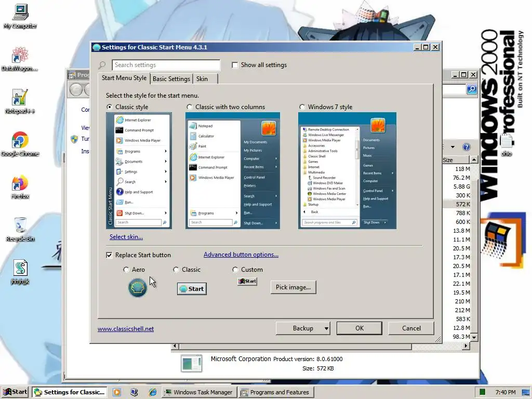Viewport: 532px width, 399px height.
Task: Choose Aero start button radio
Action: (x=126, y=270)
